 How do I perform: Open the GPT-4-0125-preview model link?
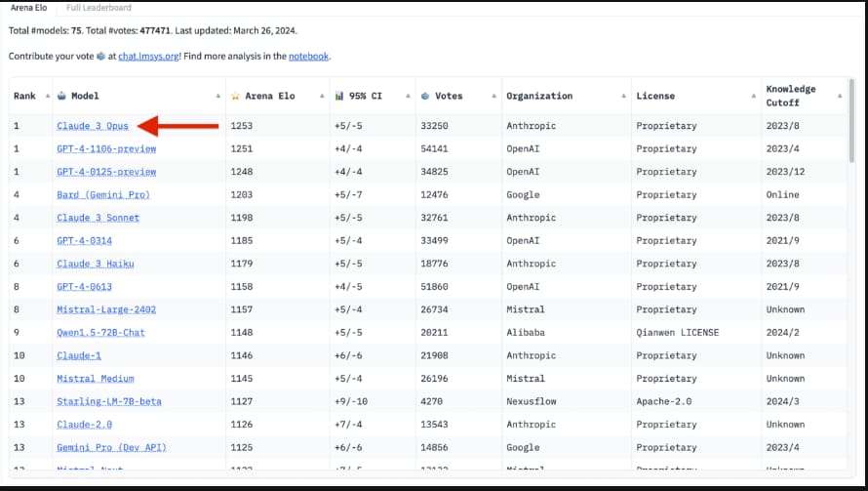click(x=106, y=172)
